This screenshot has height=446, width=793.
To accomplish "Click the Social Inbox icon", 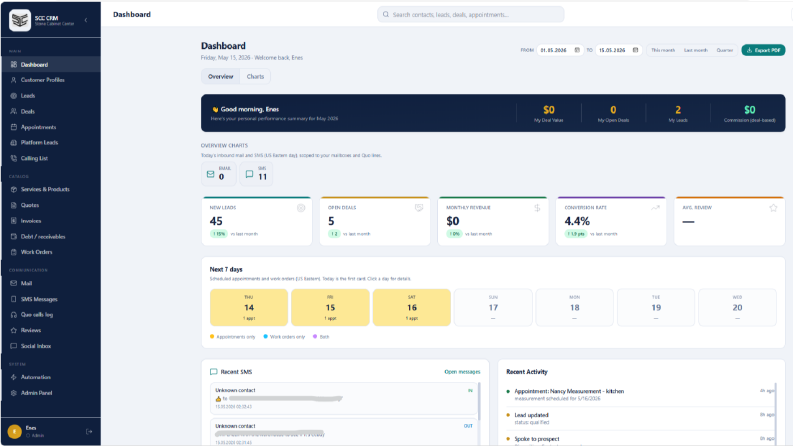I will pyautogui.click(x=14, y=346).
